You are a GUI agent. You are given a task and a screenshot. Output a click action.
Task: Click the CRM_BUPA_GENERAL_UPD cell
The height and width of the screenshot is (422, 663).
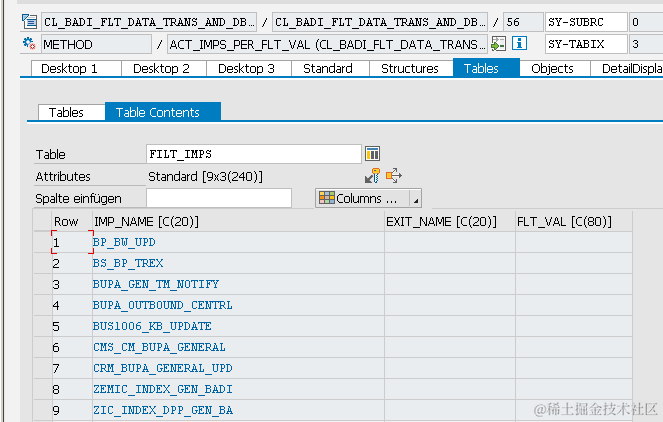point(238,368)
